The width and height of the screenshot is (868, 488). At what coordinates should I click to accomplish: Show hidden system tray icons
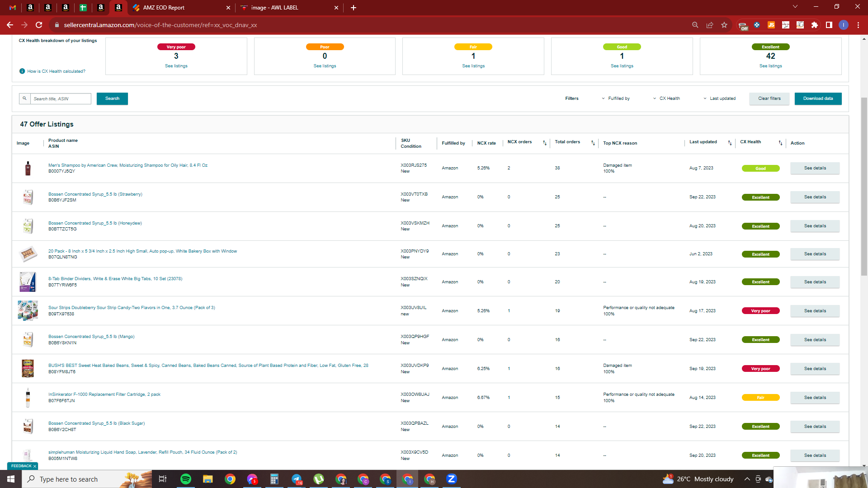747,479
